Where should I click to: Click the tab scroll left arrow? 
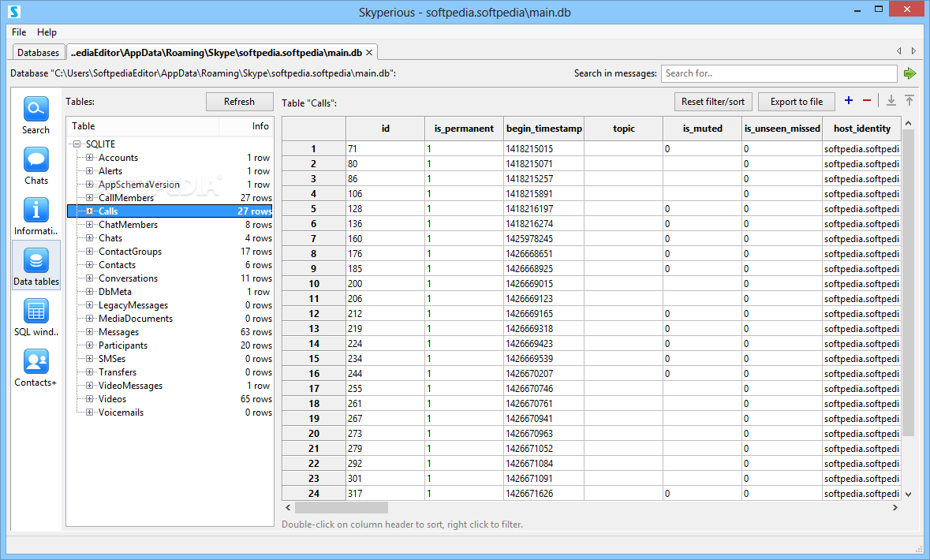click(x=898, y=51)
